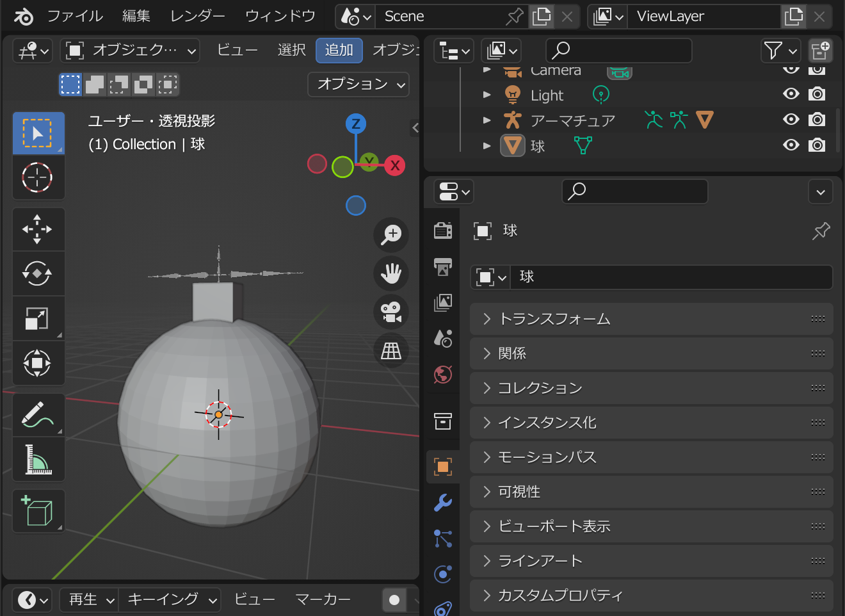
Task: Toggle camera view in viewport
Action: (x=391, y=312)
